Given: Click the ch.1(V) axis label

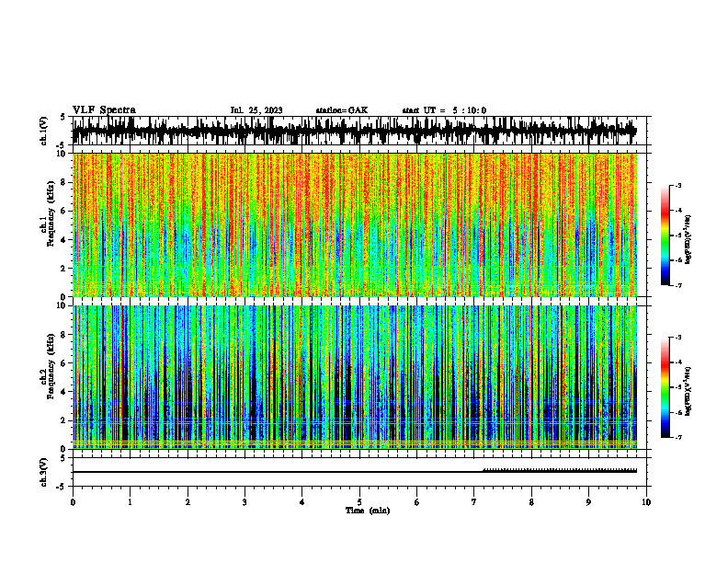Looking at the screenshot, I should pos(43,131).
